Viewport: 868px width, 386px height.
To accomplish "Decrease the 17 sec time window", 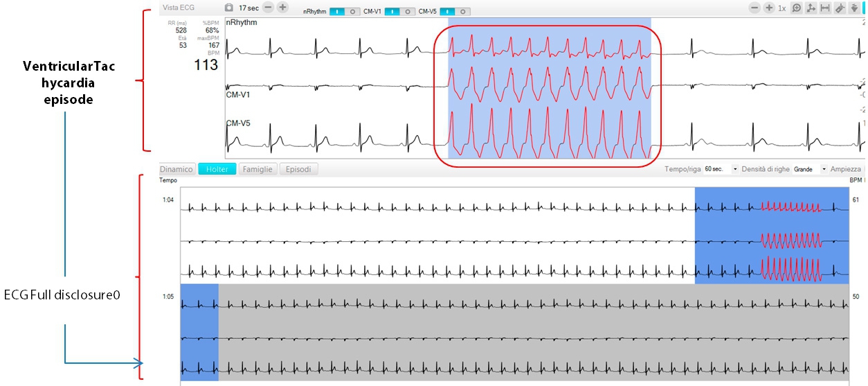I will (268, 8).
